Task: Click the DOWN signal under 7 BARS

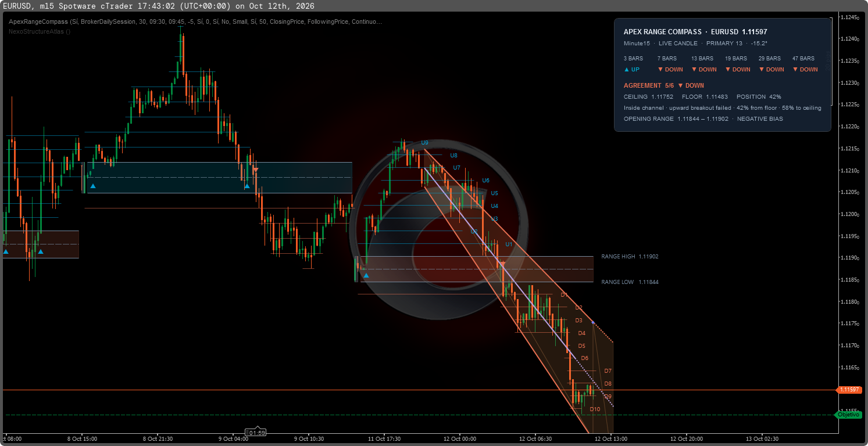Action: click(670, 70)
